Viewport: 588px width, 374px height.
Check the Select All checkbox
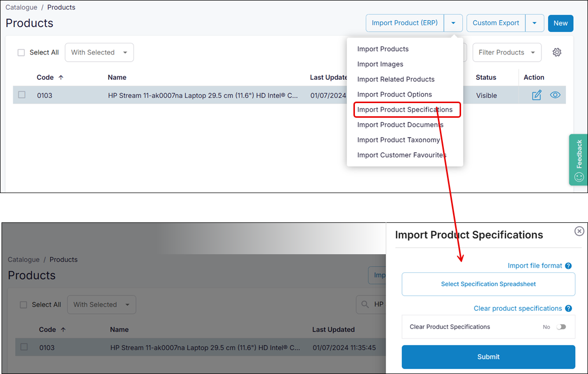click(21, 52)
